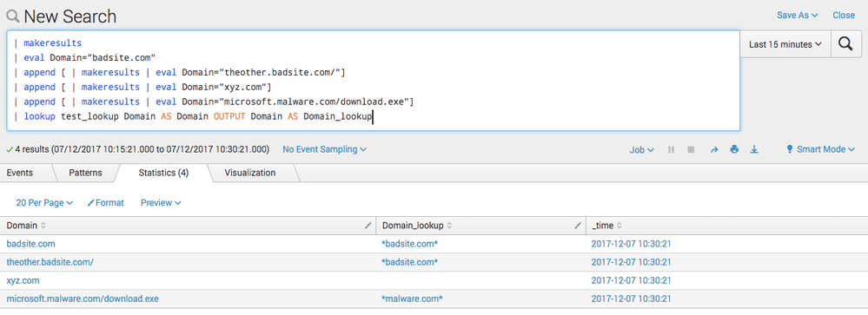Click the 4 results summary text
Image resolution: width=868 pixels, height=315 pixels.
138,149
